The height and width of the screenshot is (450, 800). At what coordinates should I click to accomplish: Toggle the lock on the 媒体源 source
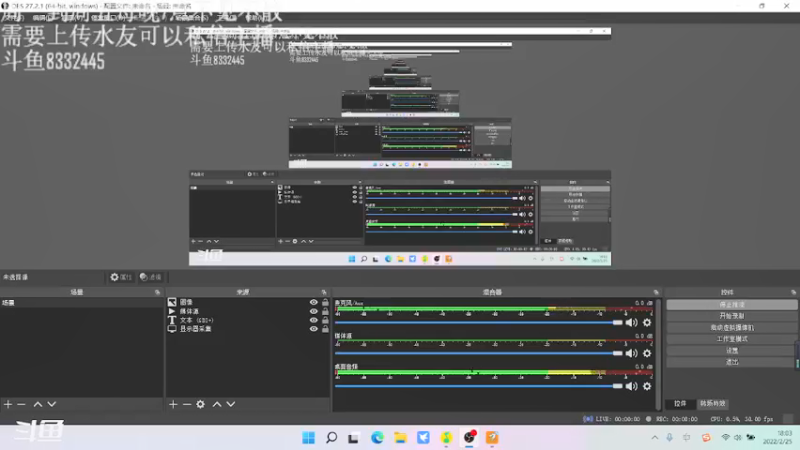pyautogui.click(x=325, y=311)
